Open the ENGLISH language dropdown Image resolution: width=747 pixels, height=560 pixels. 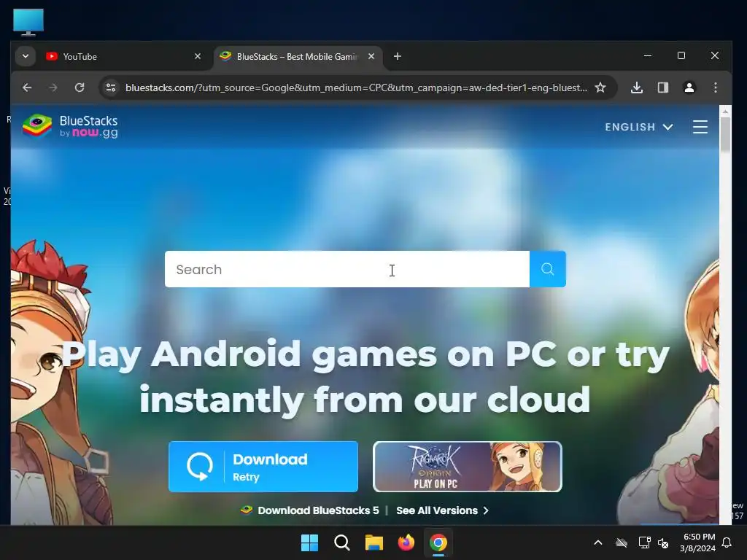[639, 127]
